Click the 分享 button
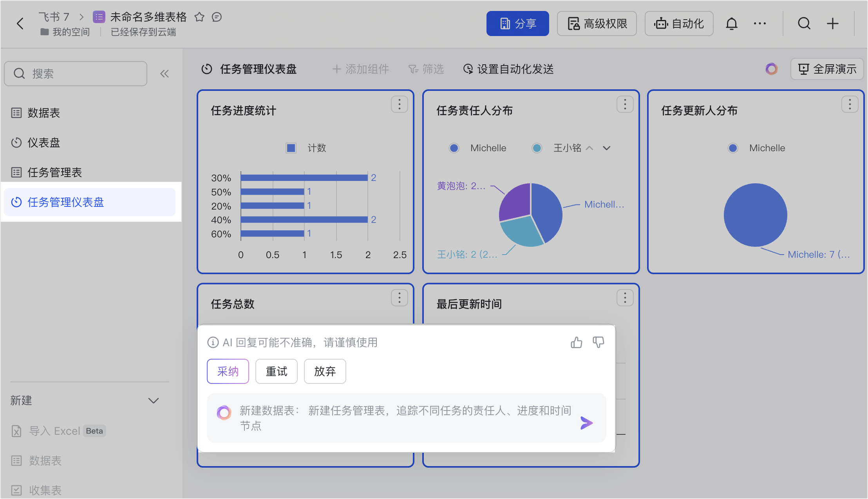Image resolution: width=868 pixels, height=499 pixels. coord(517,24)
